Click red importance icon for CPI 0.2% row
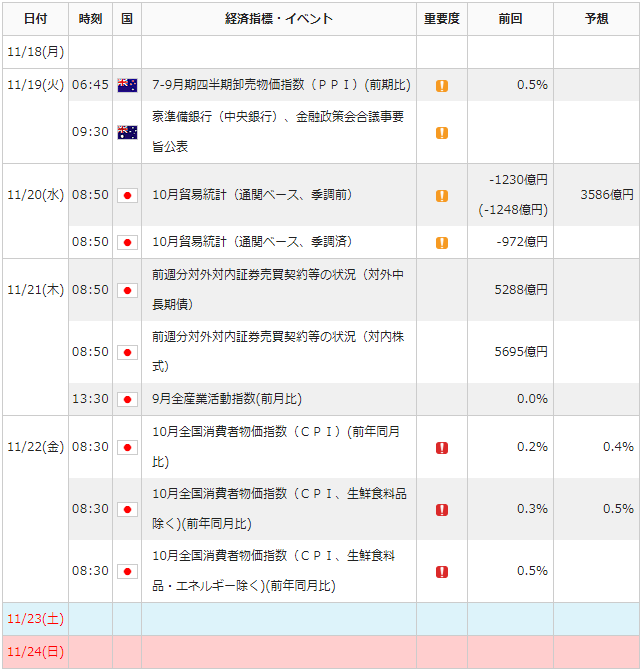 442,448
